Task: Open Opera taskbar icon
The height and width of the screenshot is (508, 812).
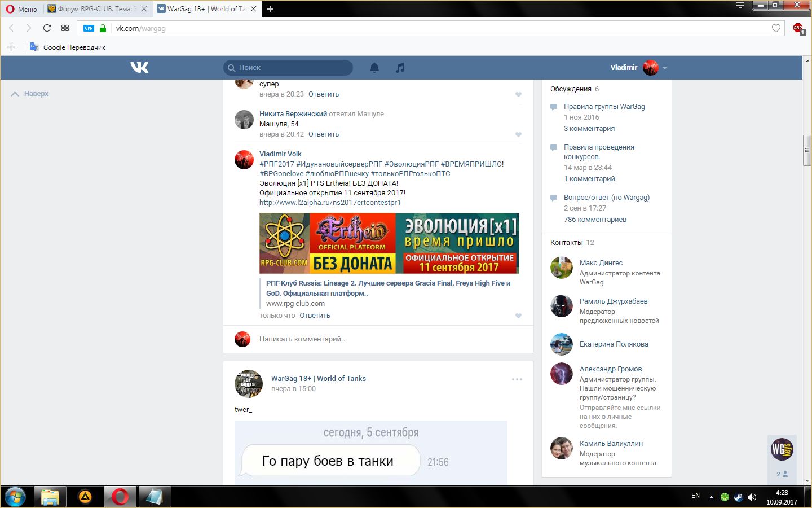Action: (x=120, y=497)
